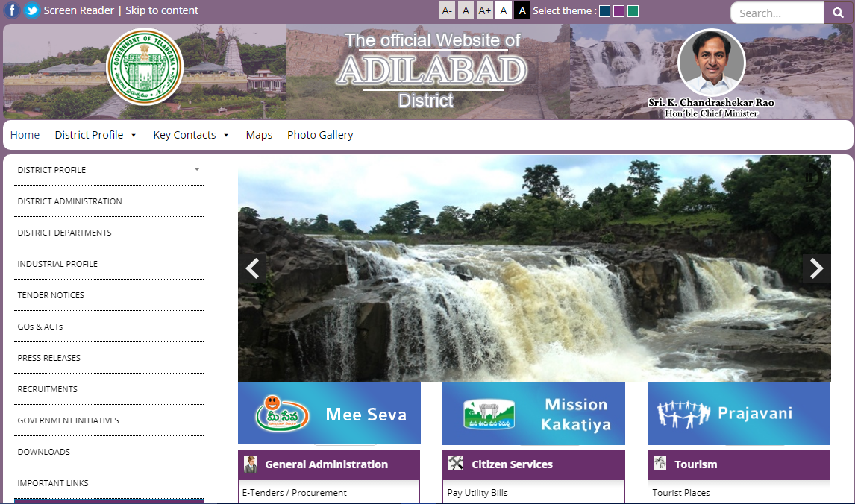Click the Tourism palm tree icon
The width and height of the screenshot is (855, 504).
pos(660,464)
